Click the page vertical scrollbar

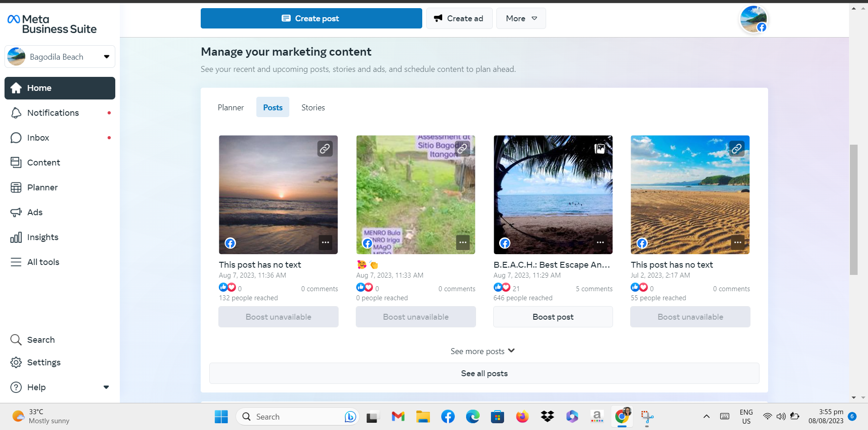pyautogui.click(x=854, y=210)
